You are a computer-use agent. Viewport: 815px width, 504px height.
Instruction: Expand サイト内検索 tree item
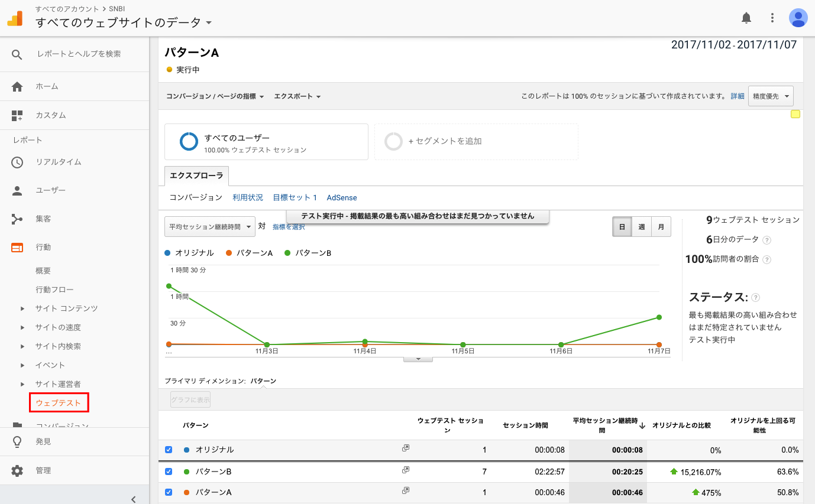tap(22, 346)
